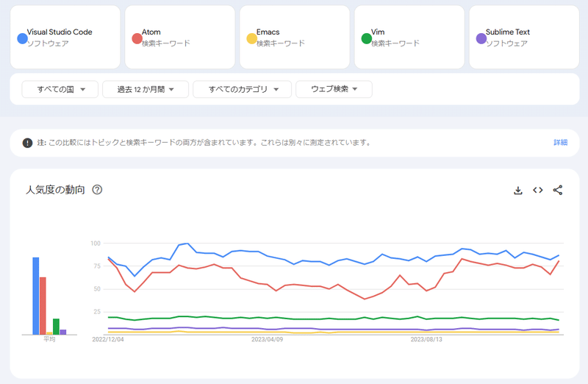
Task: Click the 100 y-axis value label
Action: coord(96,243)
